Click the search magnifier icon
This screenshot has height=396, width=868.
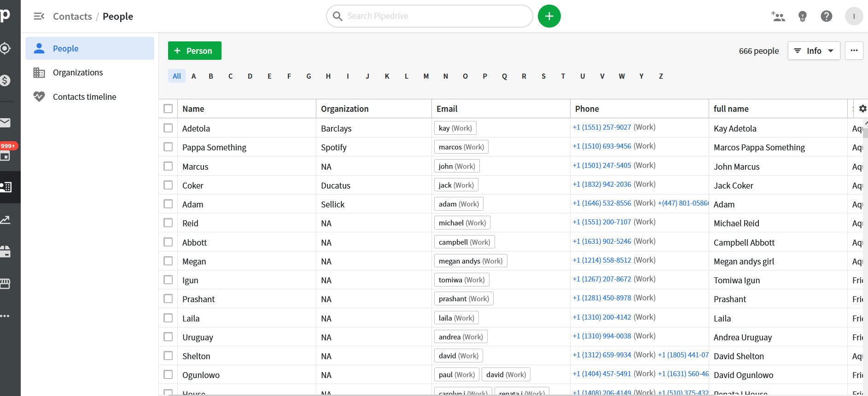[338, 17]
